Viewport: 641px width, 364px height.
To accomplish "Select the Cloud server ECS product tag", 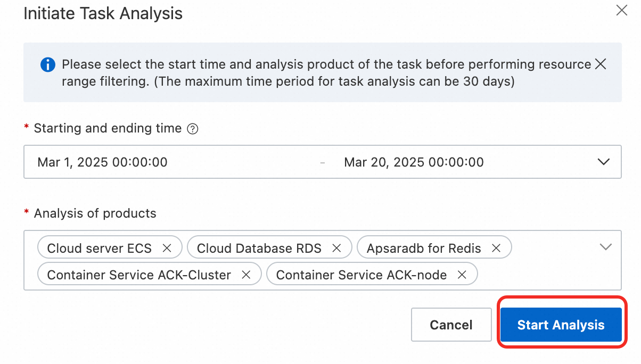I will click(100, 248).
